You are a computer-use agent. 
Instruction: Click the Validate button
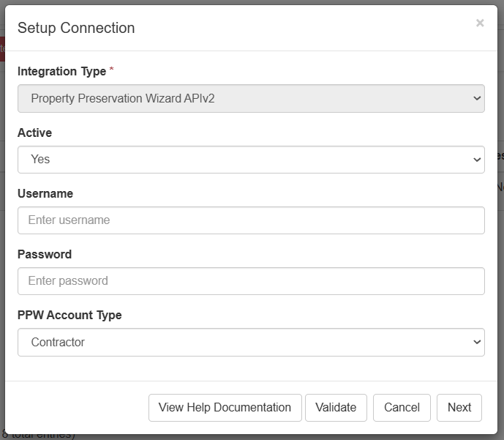(336, 408)
